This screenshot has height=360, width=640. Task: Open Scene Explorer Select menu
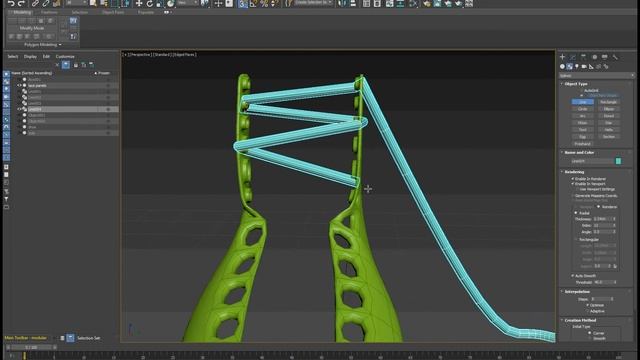click(x=13, y=56)
